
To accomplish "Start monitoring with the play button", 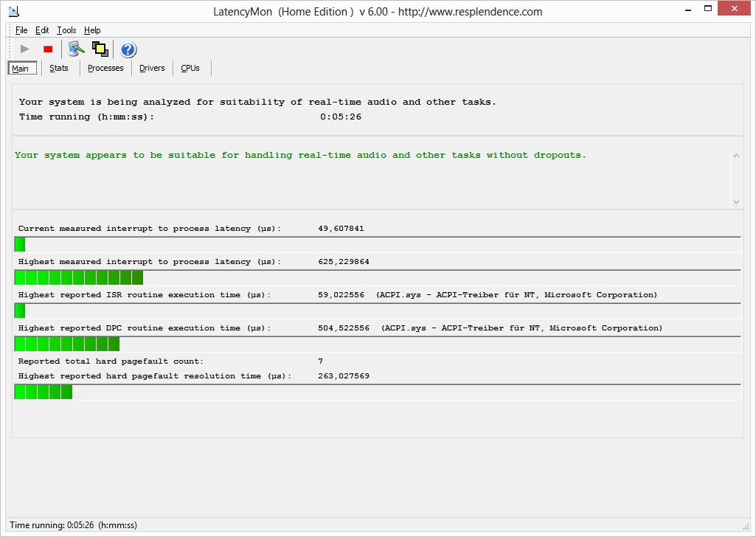I will click(x=24, y=49).
